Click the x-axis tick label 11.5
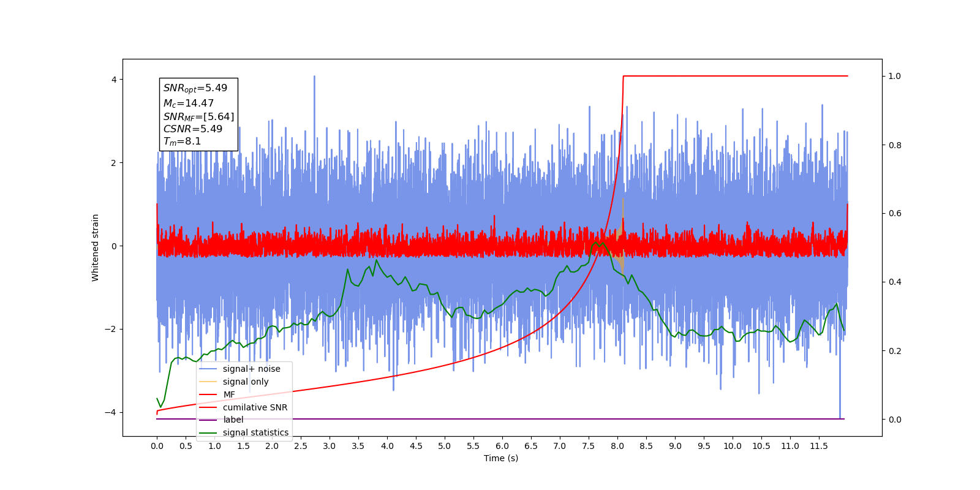The width and height of the screenshot is (980, 490). 819,446
